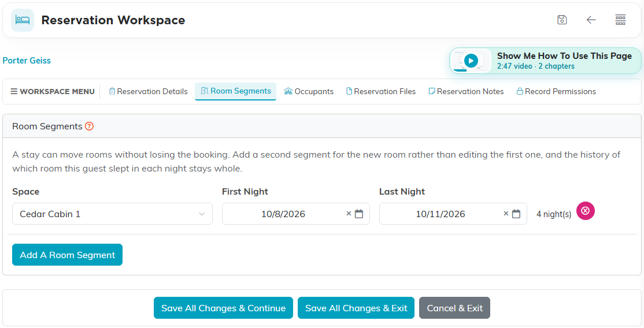Image resolution: width=644 pixels, height=328 pixels.
Task: Go back using the left arrow icon
Action: [x=591, y=20]
